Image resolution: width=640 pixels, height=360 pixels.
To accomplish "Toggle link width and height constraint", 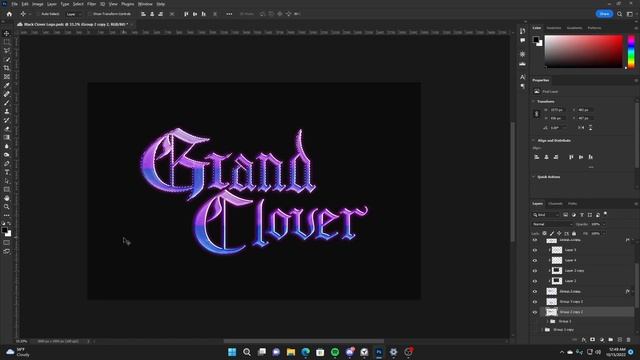I will tap(537, 114).
